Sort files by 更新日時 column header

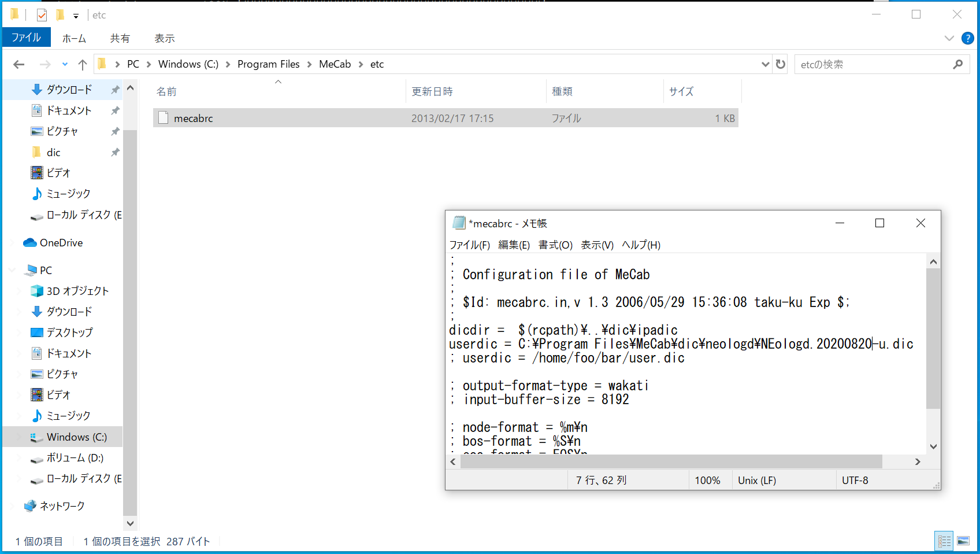[432, 91]
